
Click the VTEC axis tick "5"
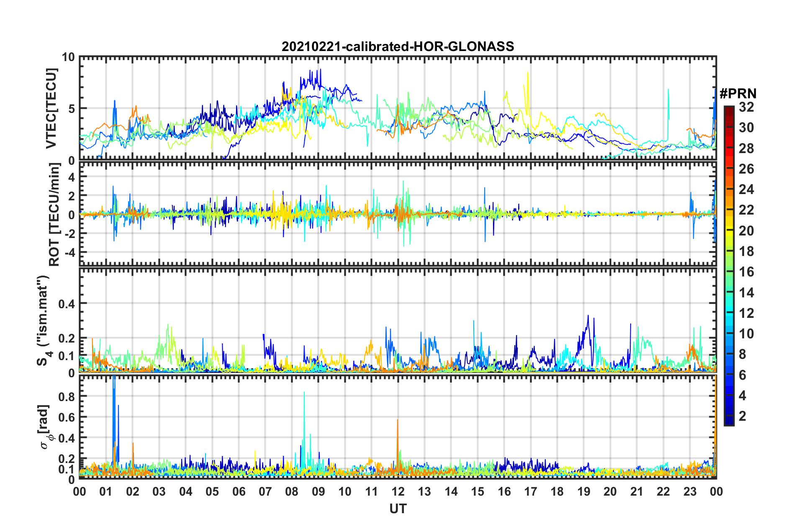coord(72,109)
